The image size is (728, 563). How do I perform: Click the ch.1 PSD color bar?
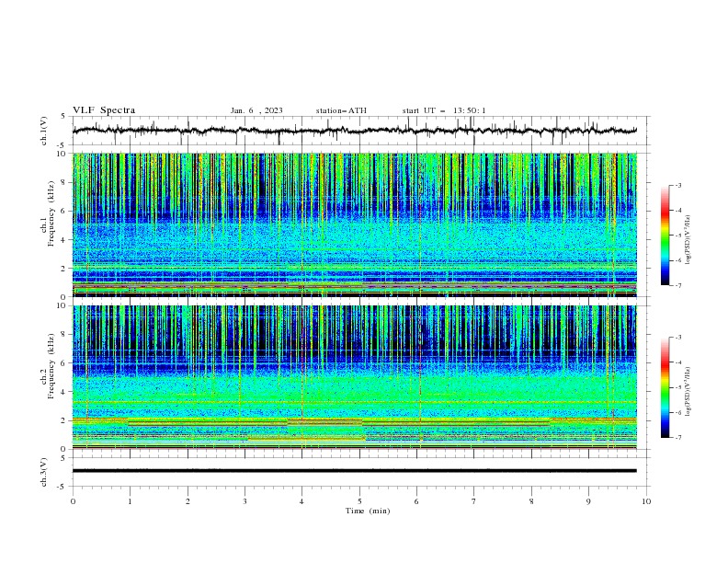pos(665,236)
